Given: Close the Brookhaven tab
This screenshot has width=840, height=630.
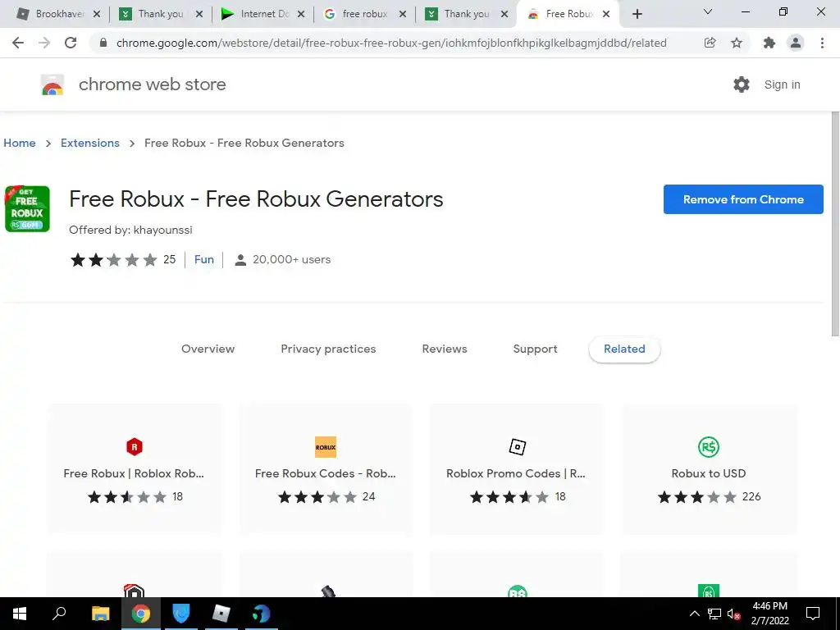Looking at the screenshot, I should click(97, 15).
